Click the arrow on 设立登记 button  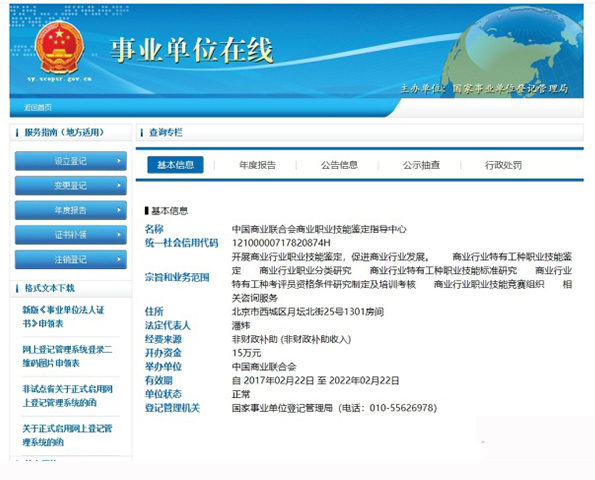pos(119,161)
